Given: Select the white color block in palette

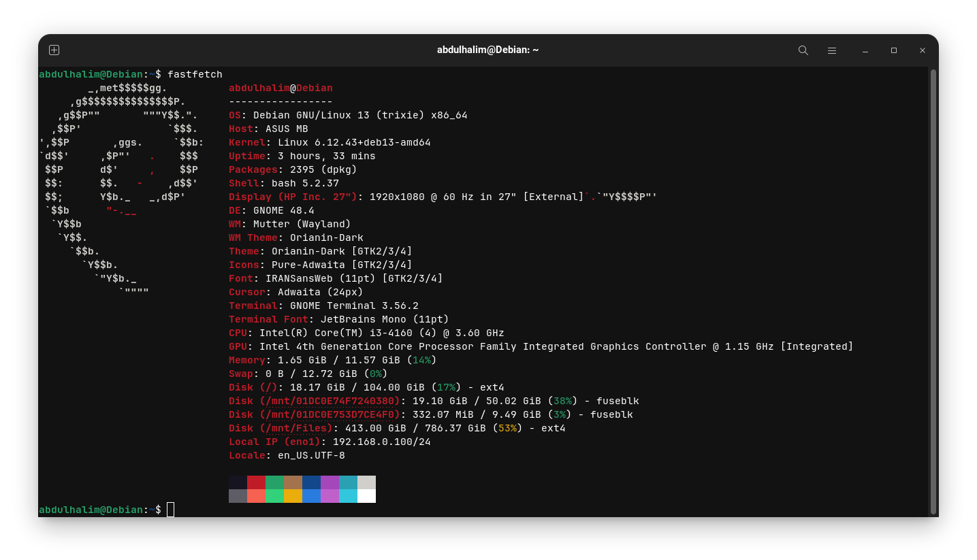Looking at the screenshot, I should point(366,496).
